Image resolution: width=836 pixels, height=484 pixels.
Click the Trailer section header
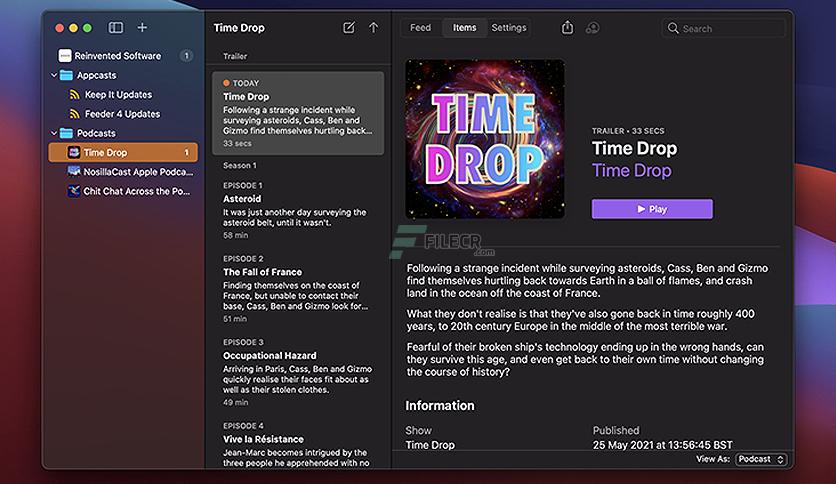tap(235, 56)
